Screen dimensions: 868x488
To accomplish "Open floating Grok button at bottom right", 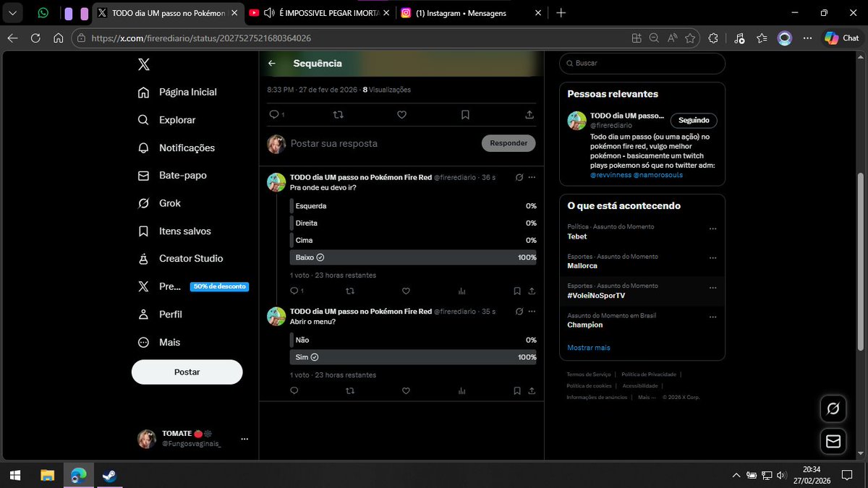I will 833,409.
